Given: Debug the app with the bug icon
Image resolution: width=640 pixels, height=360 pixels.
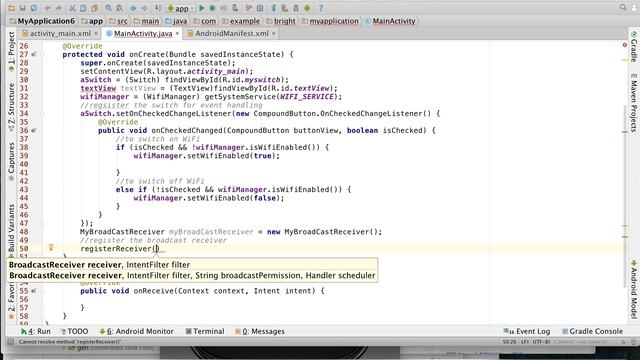Looking at the screenshot, I should pyautogui.click(x=212, y=8).
